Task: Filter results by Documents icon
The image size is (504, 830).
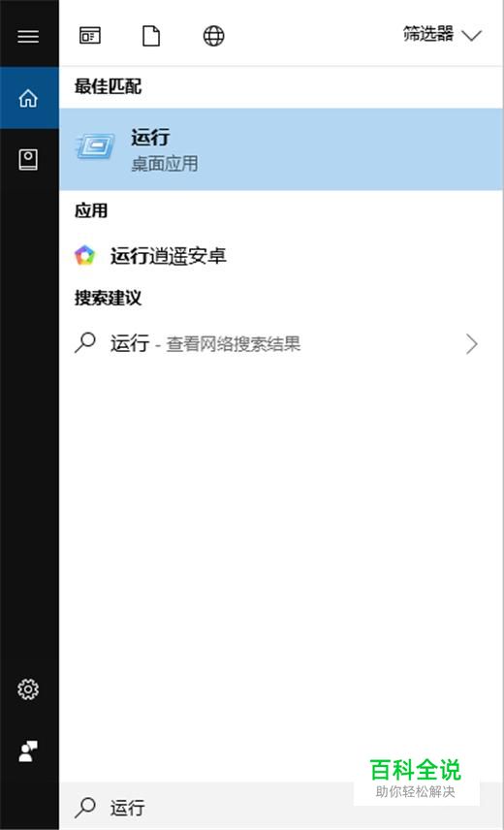Action: tap(151, 36)
